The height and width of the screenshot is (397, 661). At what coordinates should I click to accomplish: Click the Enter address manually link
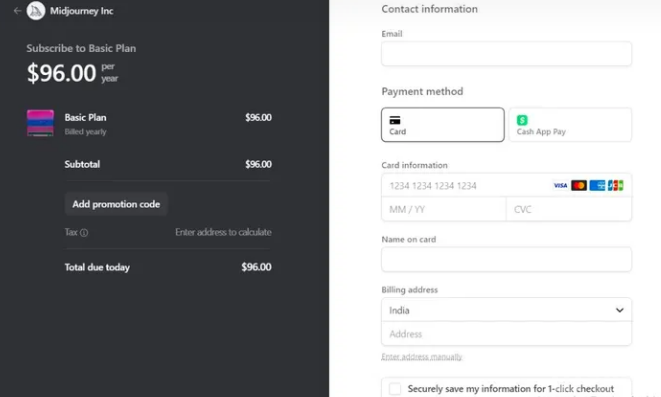pyautogui.click(x=422, y=357)
